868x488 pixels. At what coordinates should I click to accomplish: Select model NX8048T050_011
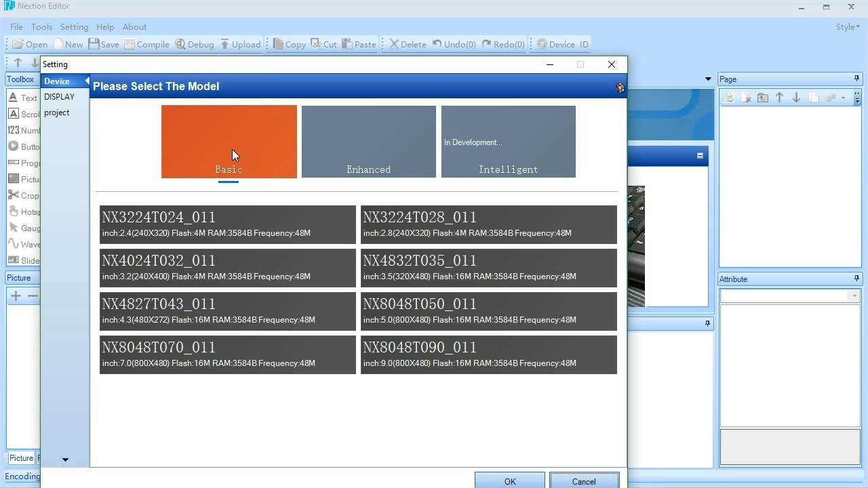pos(489,312)
